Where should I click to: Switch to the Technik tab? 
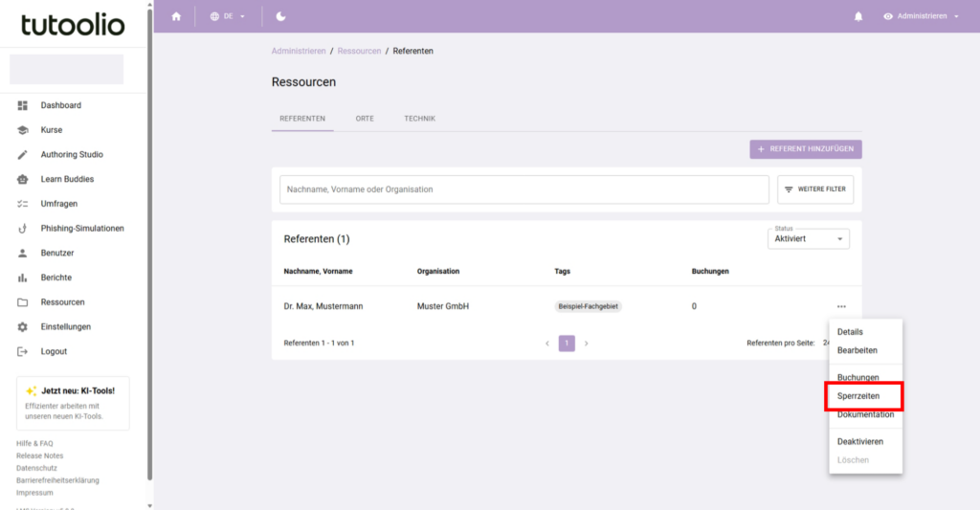click(x=419, y=119)
